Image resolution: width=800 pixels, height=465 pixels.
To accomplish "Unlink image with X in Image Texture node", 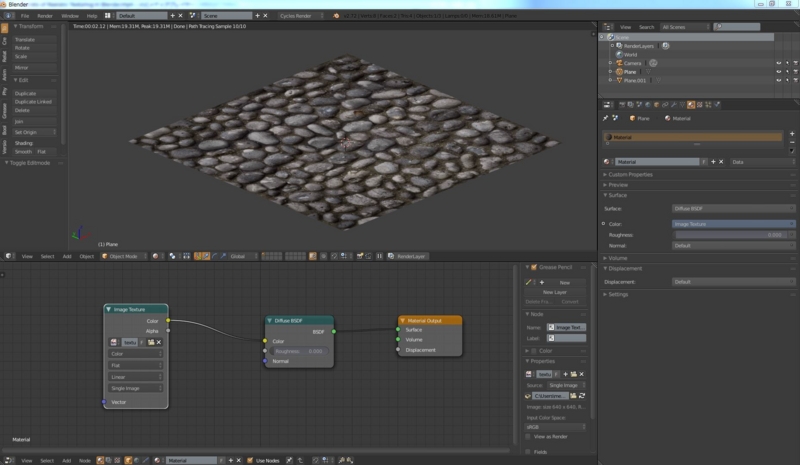I will pyautogui.click(x=158, y=342).
